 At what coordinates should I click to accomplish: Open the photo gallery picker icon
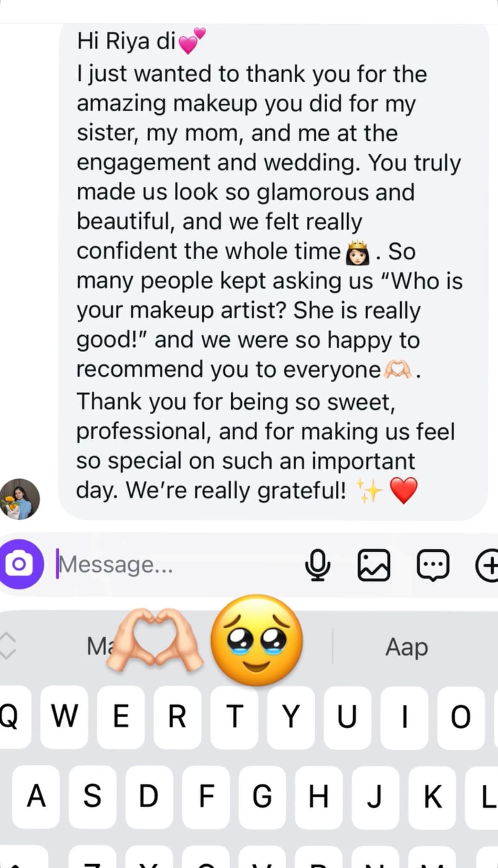point(374,565)
